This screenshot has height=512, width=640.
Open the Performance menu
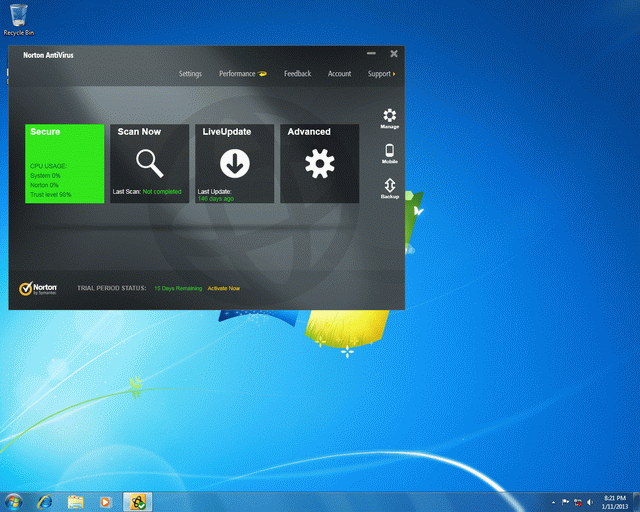coord(242,74)
